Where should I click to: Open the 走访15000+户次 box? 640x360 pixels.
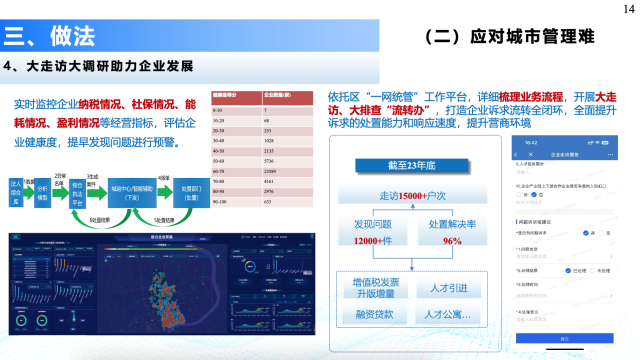413,196
